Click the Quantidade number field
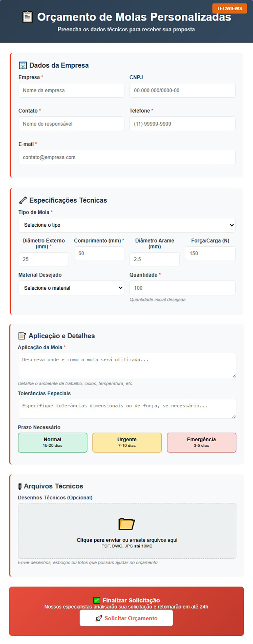 (182, 288)
